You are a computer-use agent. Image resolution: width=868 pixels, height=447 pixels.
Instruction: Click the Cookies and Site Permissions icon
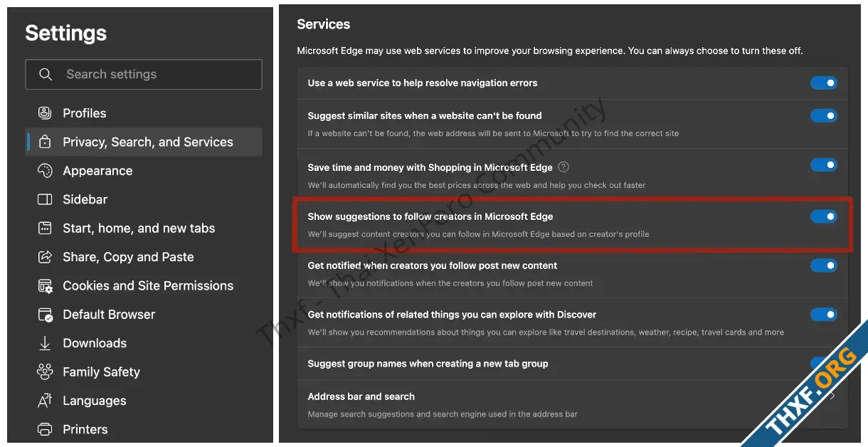click(x=45, y=285)
